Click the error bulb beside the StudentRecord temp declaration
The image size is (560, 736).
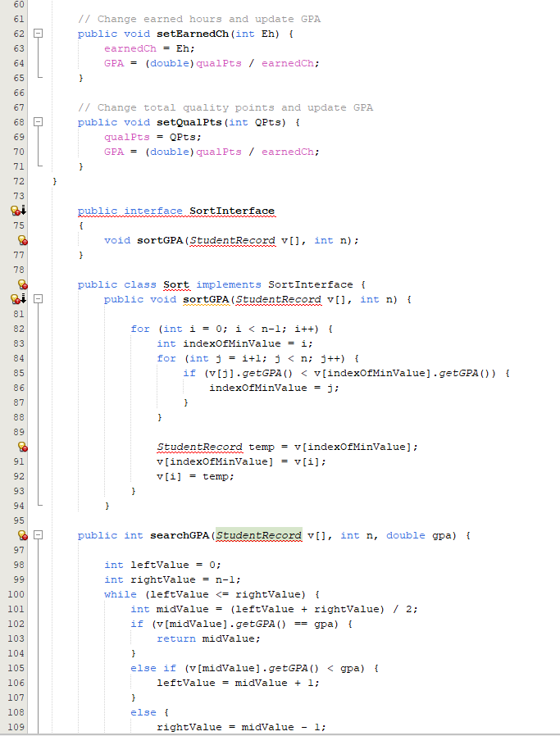coord(22,447)
